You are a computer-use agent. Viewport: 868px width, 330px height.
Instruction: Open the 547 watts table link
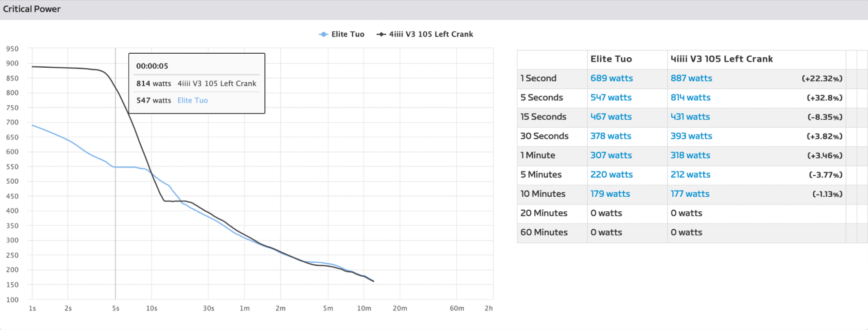611,98
